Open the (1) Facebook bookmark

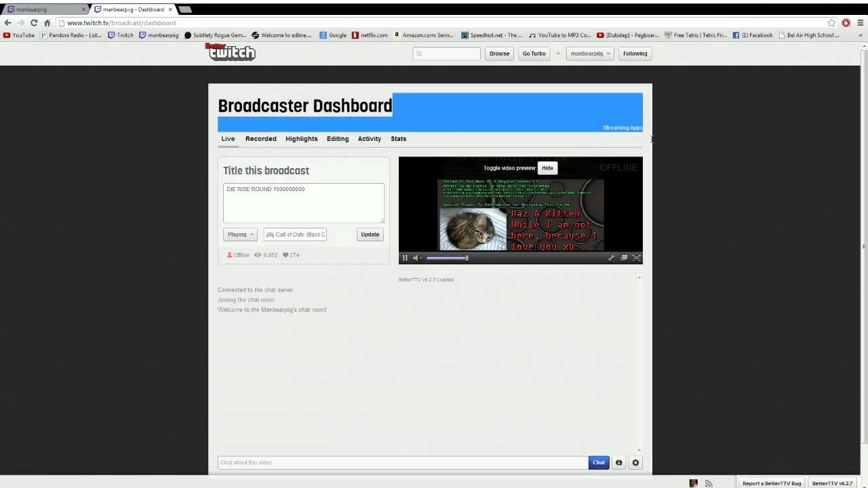[753, 35]
